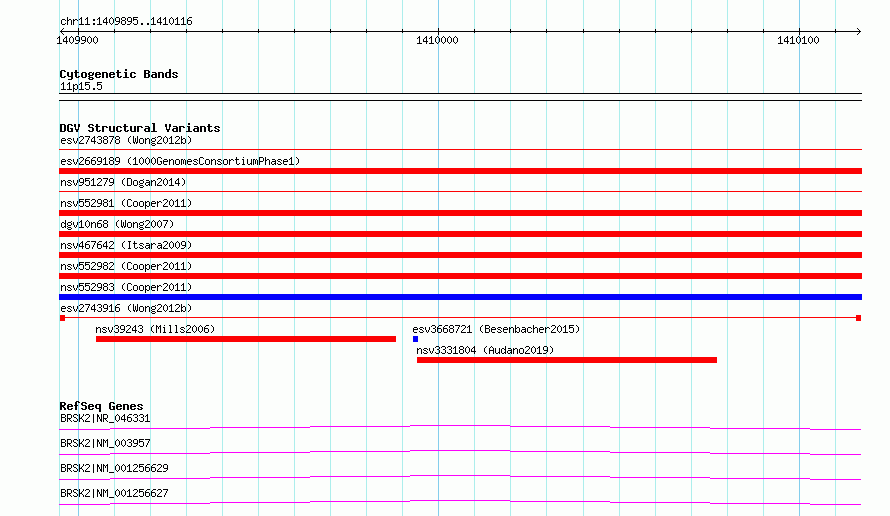Screen dimensions: 890x516
Task: Open variant nsv39243 (Mills2006) label
Action: 155,329
